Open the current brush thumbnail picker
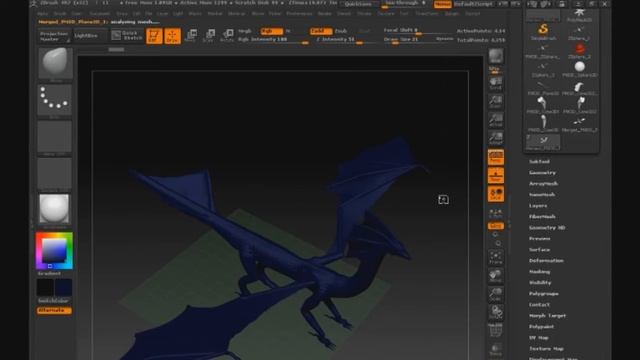This screenshot has height=360, width=640. [55, 63]
